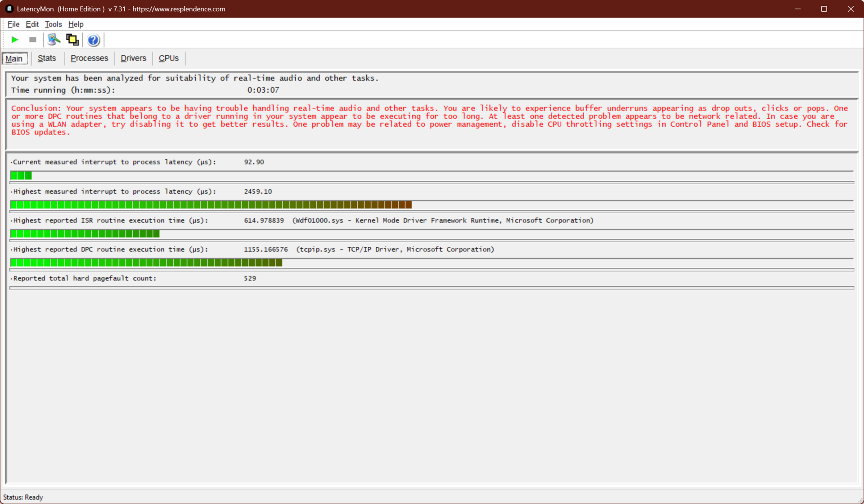Image resolution: width=864 pixels, height=504 pixels.
Task: Open the options icon with monitor and pen
Action: click(x=54, y=40)
